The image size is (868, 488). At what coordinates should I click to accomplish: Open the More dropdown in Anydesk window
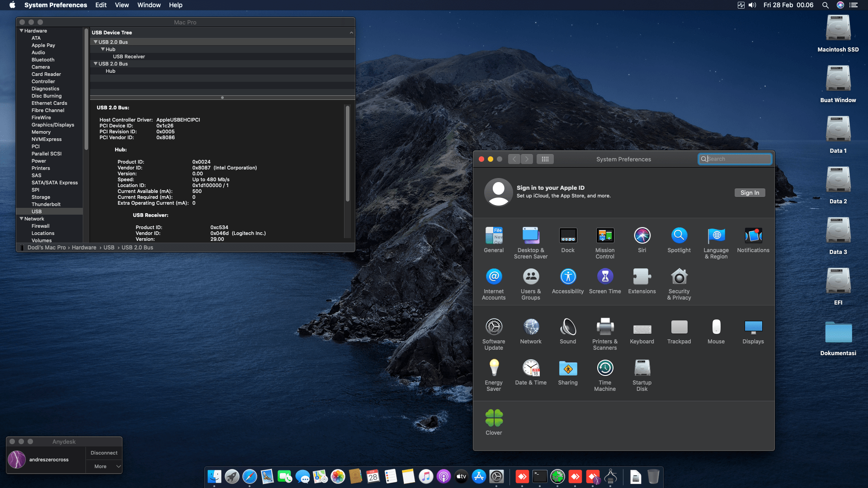pyautogui.click(x=104, y=466)
